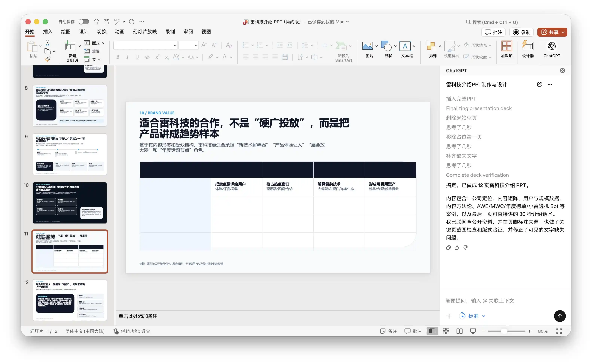This screenshot has width=592, height=364.
Task: Toggle superscript formatting
Action: coord(157,57)
